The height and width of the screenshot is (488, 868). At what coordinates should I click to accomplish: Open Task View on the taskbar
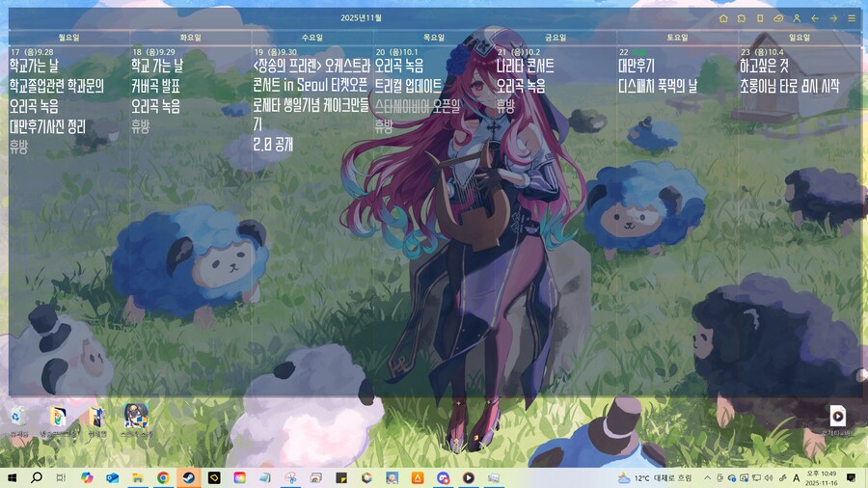click(x=61, y=477)
